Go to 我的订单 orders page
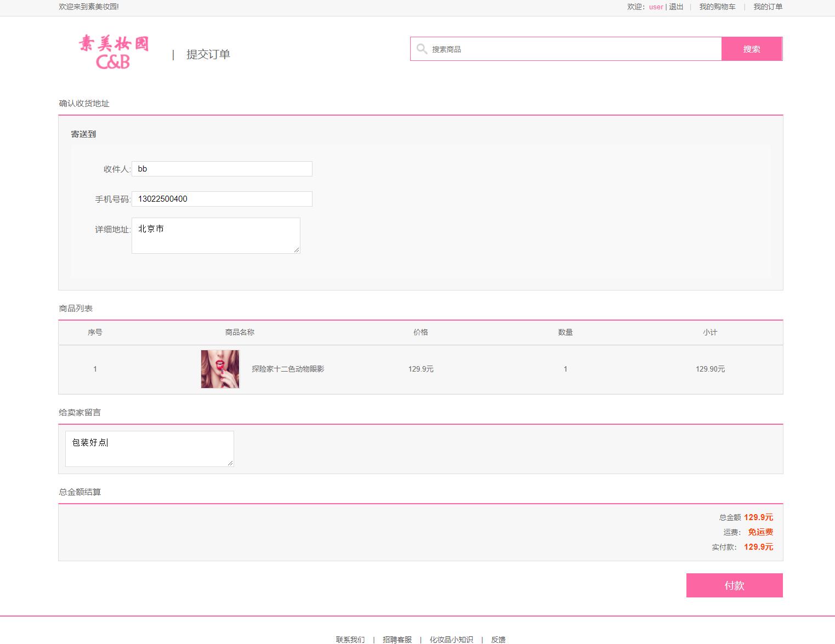 click(768, 7)
